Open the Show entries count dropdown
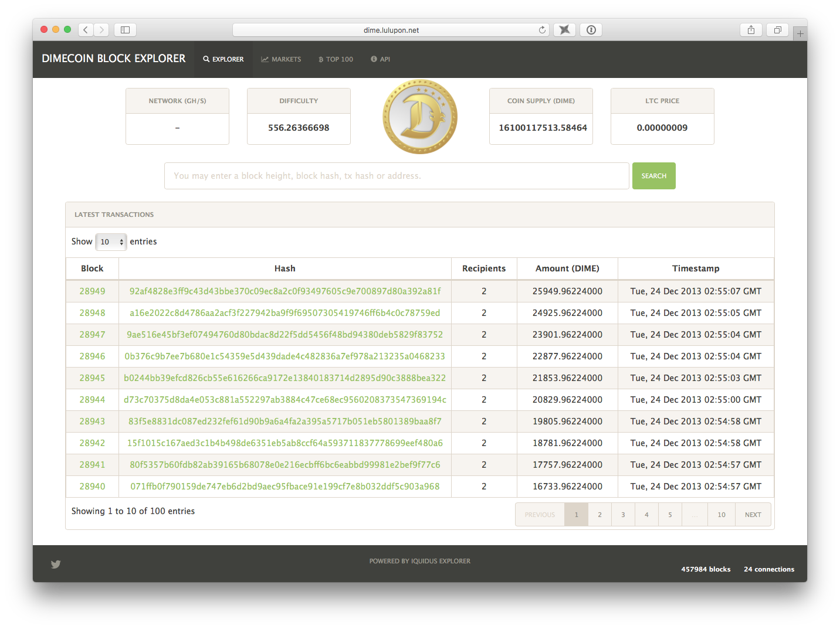This screenshot has width=840, height=629. [x=111, y=242]
